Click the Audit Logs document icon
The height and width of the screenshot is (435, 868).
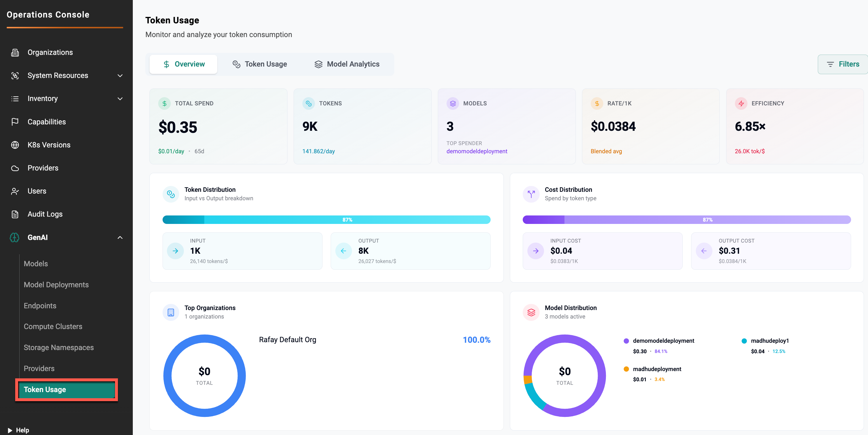[x=15, y=214]
